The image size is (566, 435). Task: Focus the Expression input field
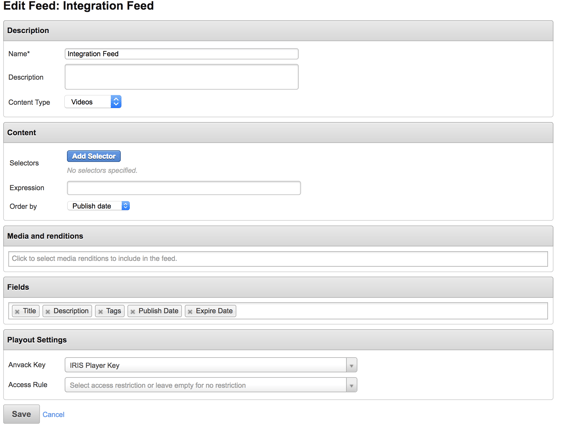184,188
